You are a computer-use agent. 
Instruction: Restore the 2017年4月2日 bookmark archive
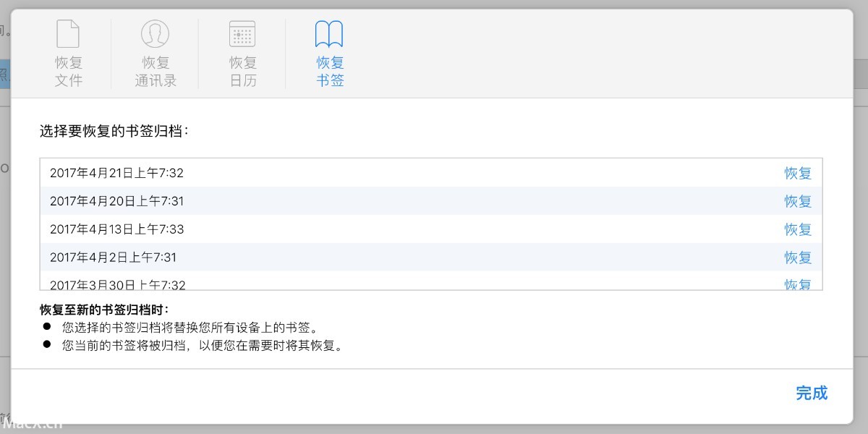pos(798,258)
